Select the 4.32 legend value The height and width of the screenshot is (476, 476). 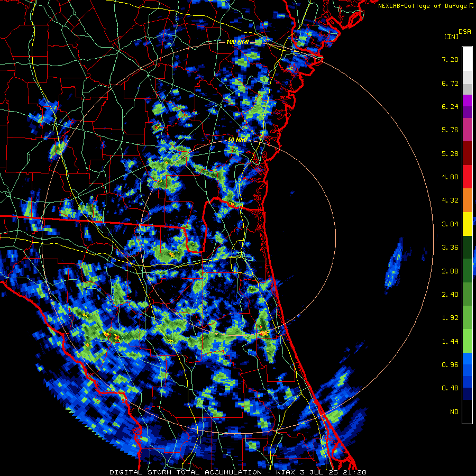(450, 200)
